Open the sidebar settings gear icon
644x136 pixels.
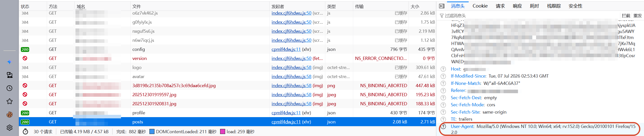point(9,128)
